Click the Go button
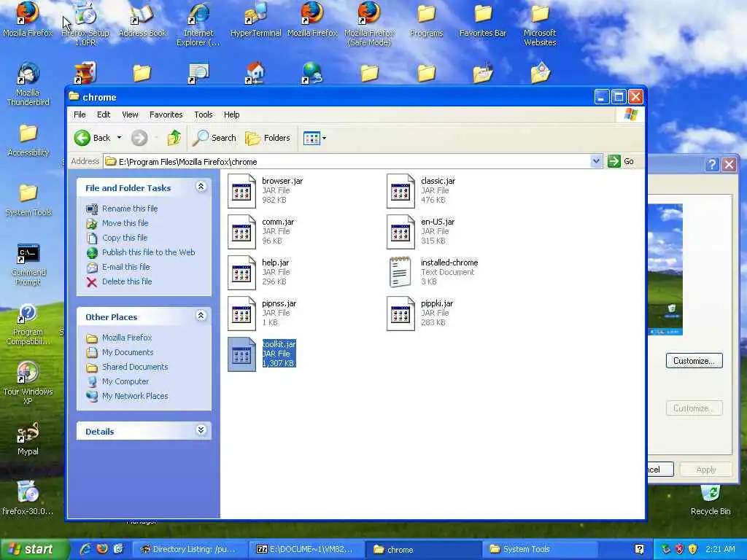The height and width of the screenshot is (560, 747). (x=622, y=161)
